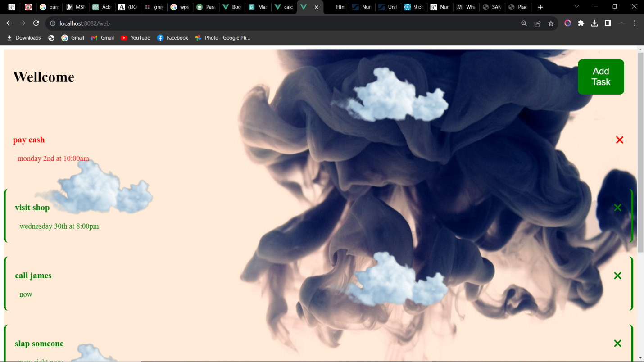Viewport: 644px width, 362px height.
Task: Reload the page with refresh icon
Action: 36,23
